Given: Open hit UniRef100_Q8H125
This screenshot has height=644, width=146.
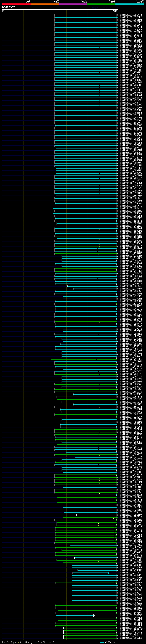Looking at the screenshot, I should click(131, 63).
